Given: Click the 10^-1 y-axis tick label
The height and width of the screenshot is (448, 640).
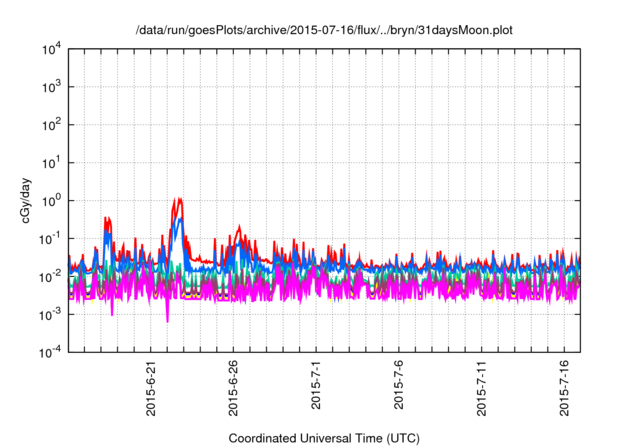Looking at the screenshot, I should click(x=51, y=238).
